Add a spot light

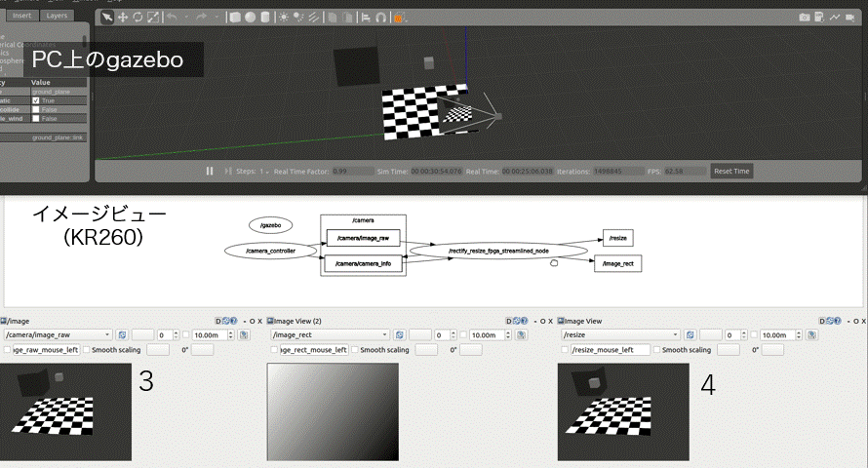pyautogui.click(x=298, y=18)
